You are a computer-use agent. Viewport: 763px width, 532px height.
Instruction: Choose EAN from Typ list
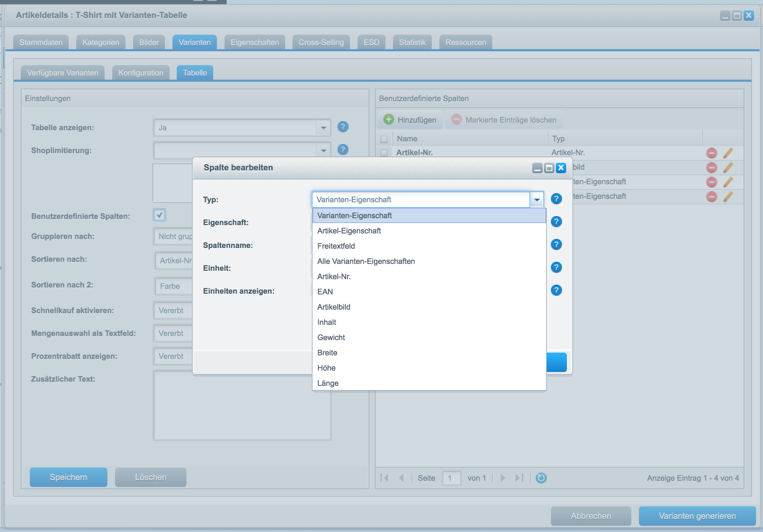[x=429, y=292]
